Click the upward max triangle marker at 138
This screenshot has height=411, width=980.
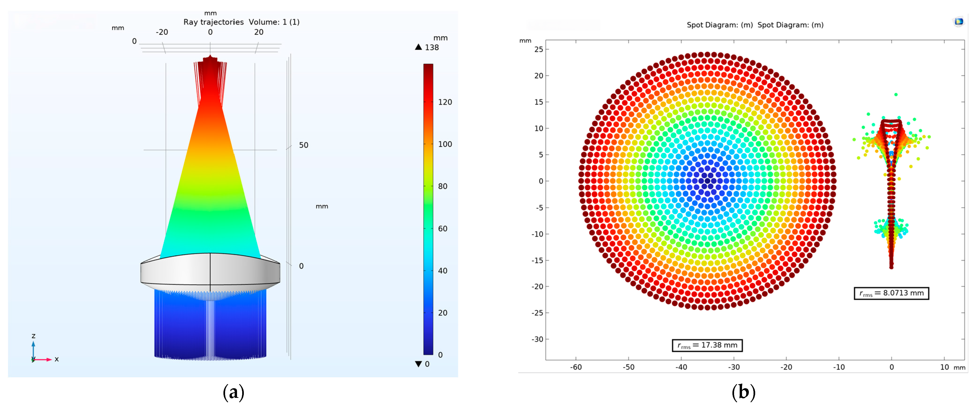click(x=418, y=47)
